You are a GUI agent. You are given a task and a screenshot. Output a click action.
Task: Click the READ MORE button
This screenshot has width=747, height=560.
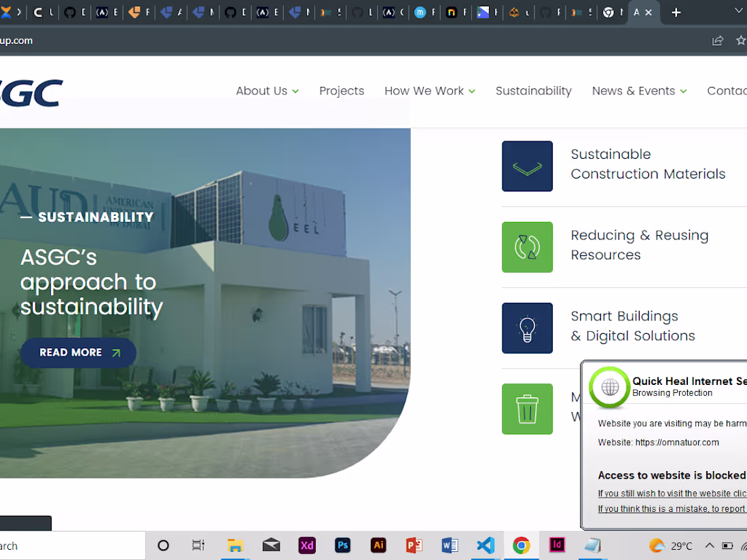(x=78, y=352)
